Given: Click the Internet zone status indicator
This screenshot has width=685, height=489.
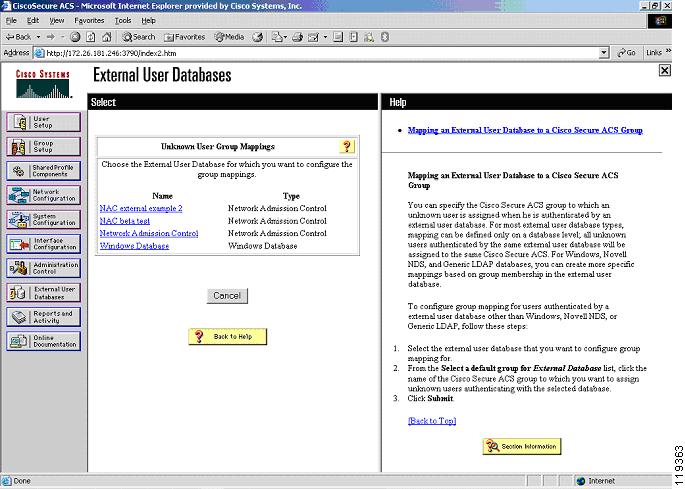Looking at the screenshot, I should tap(595, 481).
